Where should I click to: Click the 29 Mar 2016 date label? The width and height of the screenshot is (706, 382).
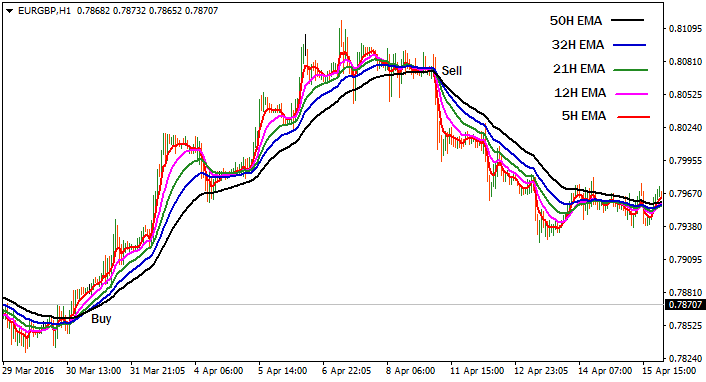[x=28, y=371]
